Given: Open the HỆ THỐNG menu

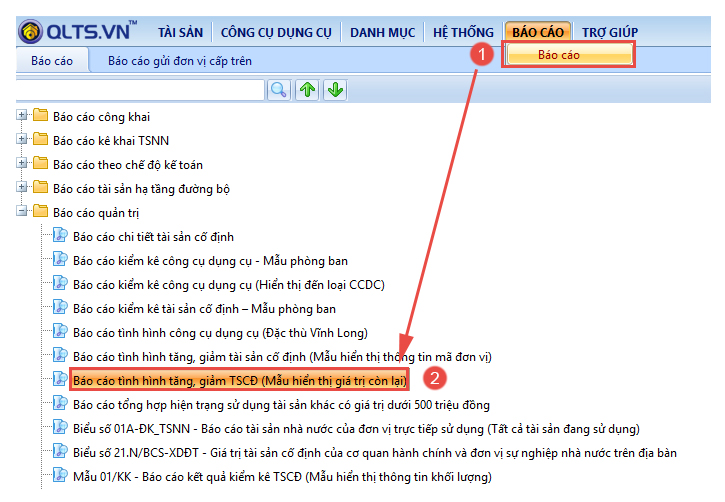Looking at the screenshot, I should pos(463,32).
